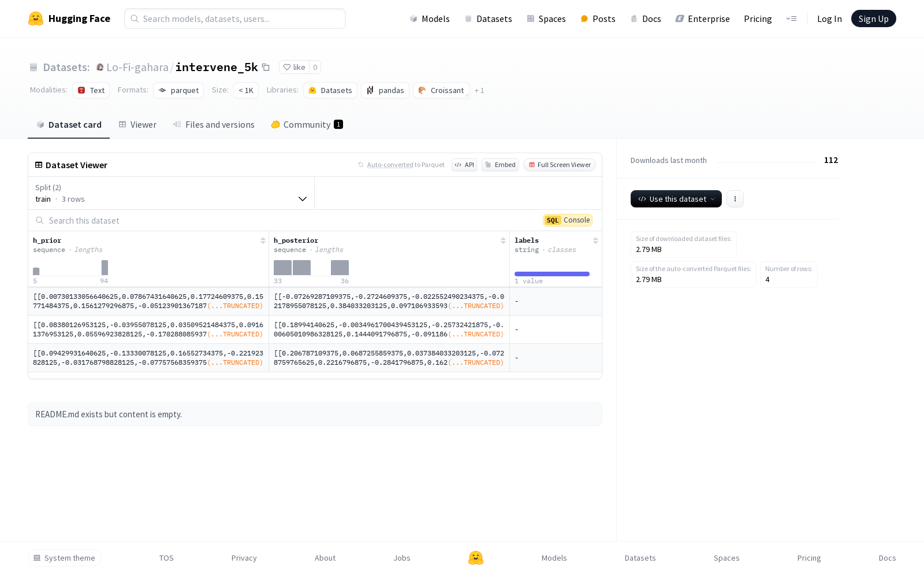This screenshot has height=578, width=924.
Task: Open the Full Screen Viewer
Action: 560,165
